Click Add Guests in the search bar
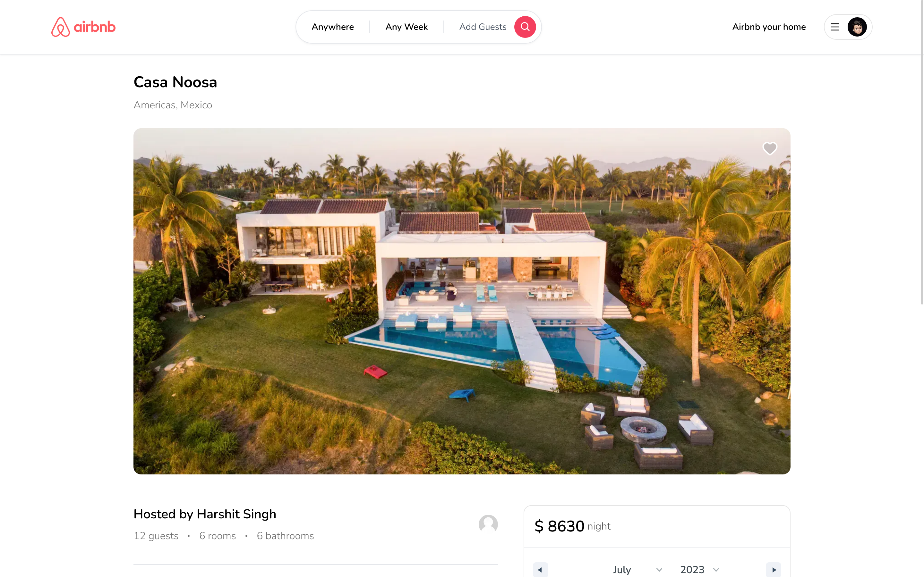Image resolution: width=924 pixels, height=577 pixels. [x=483, y=27]
